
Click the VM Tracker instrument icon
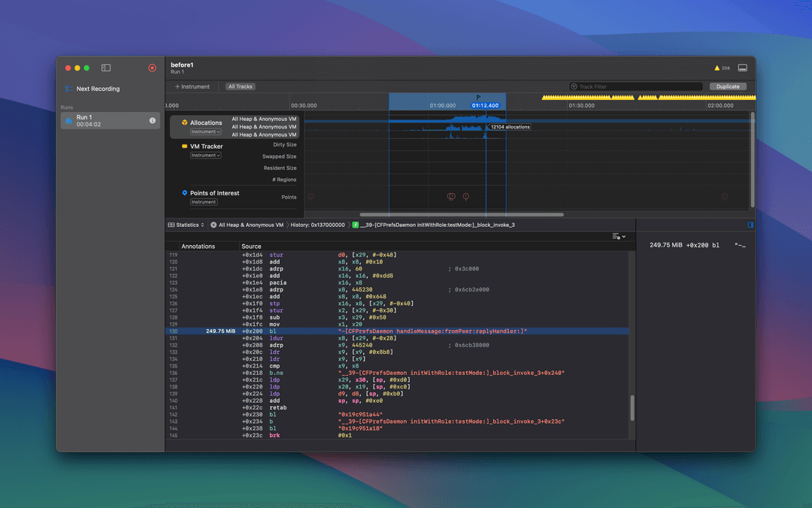pos(184,147)
